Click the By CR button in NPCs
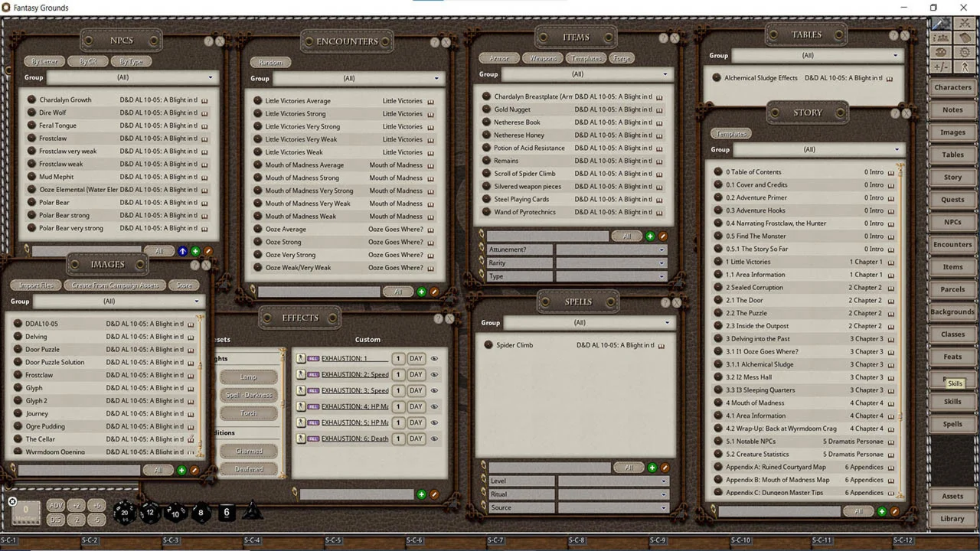Screen dimensions: 980x551 click(x=87, y=61)
